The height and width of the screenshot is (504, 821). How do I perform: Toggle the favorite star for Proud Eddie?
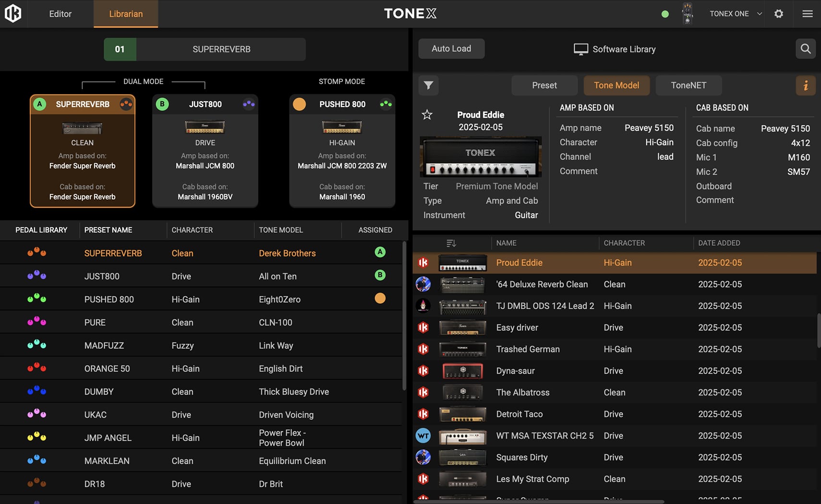(x=427, y=115)
